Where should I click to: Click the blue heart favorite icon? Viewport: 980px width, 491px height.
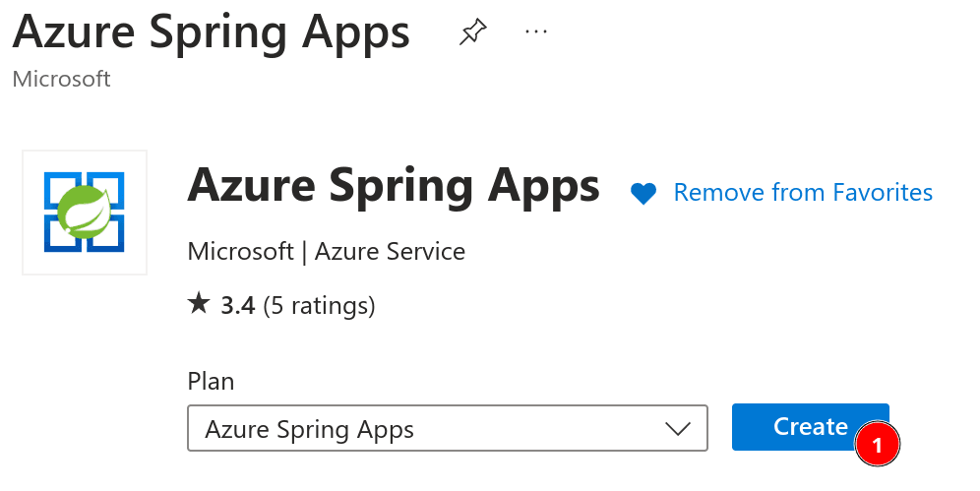[x=643, y=194]
